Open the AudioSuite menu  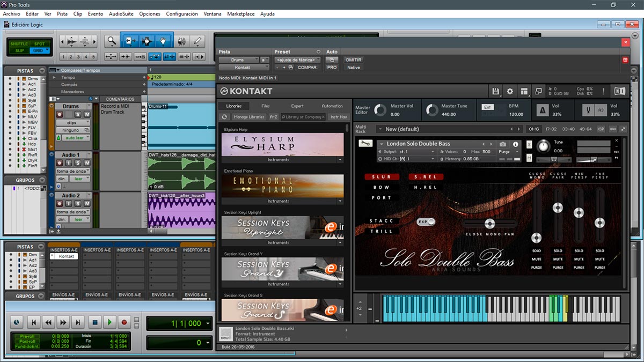121,13
